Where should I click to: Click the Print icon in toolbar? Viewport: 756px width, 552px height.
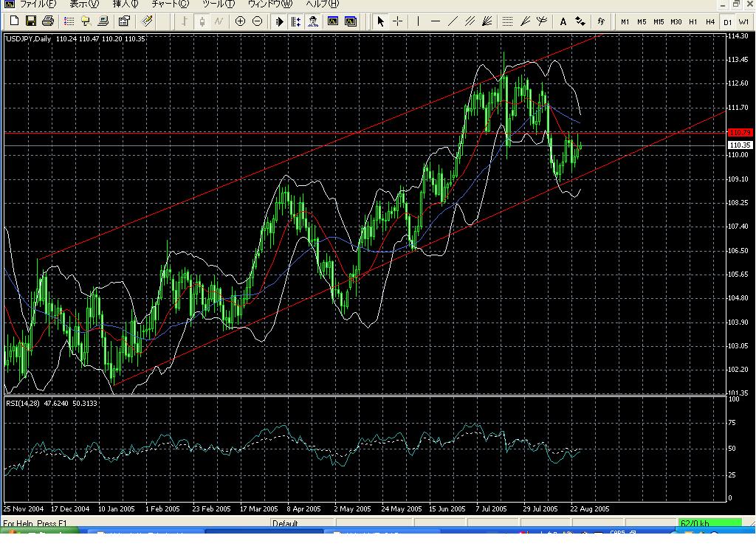click(48, 21)
